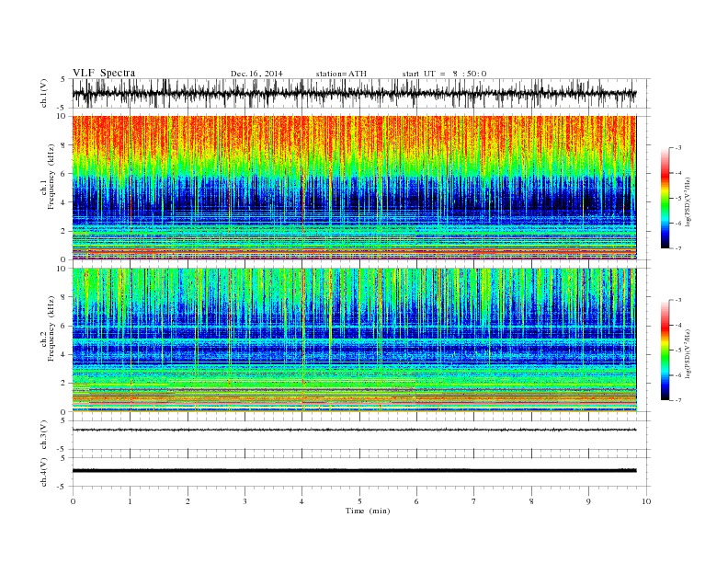Click the "-4" tick on ch.2 color bar
The height and width of the screenshot is (563, 728).
click(x=678, y=325)
